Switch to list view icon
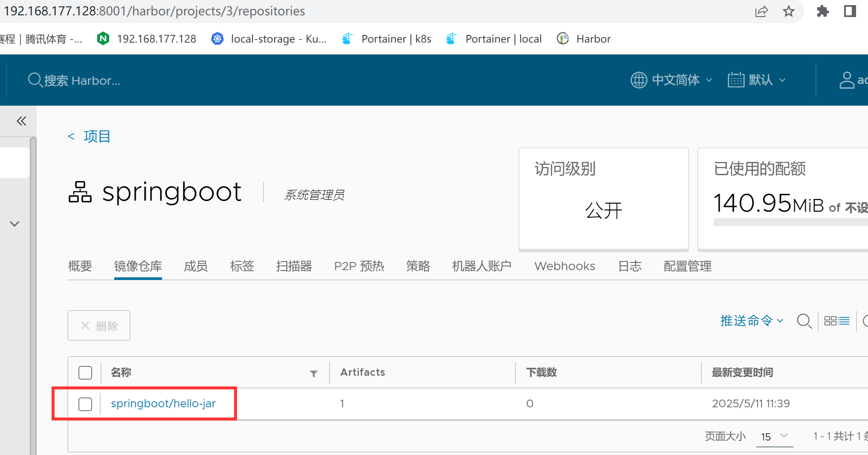This screenshot has height=455, width=868. point(844,321)
